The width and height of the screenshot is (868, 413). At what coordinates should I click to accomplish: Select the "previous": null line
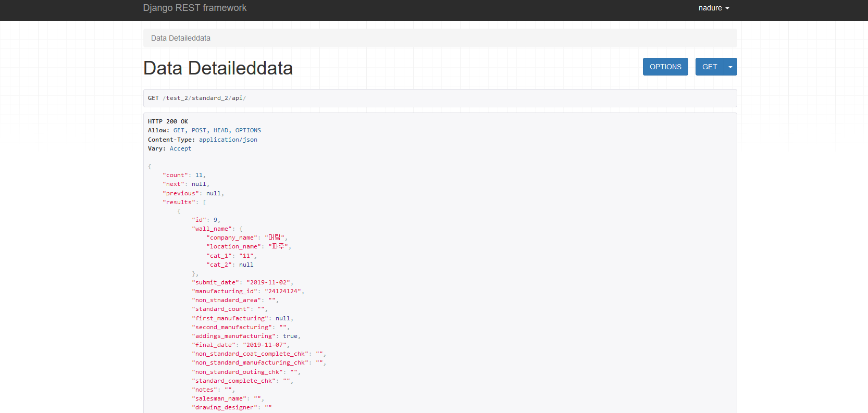(x=193, y=193)
